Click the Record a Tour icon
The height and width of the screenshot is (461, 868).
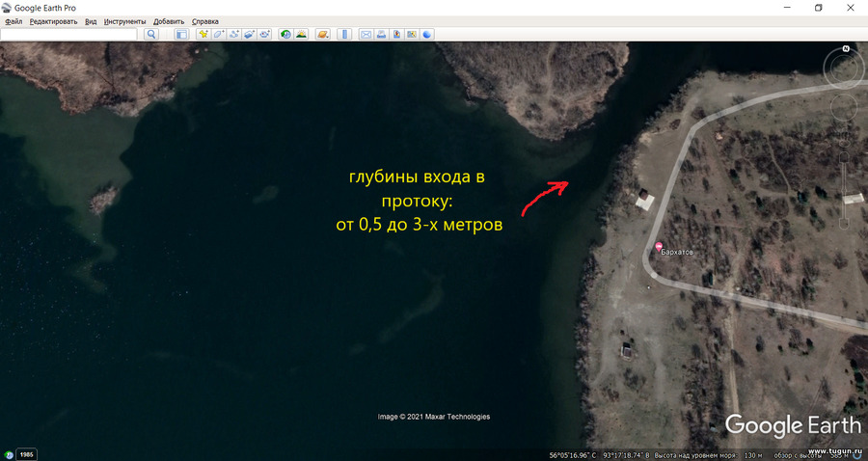pyautogui.click(x=265, y=35)
